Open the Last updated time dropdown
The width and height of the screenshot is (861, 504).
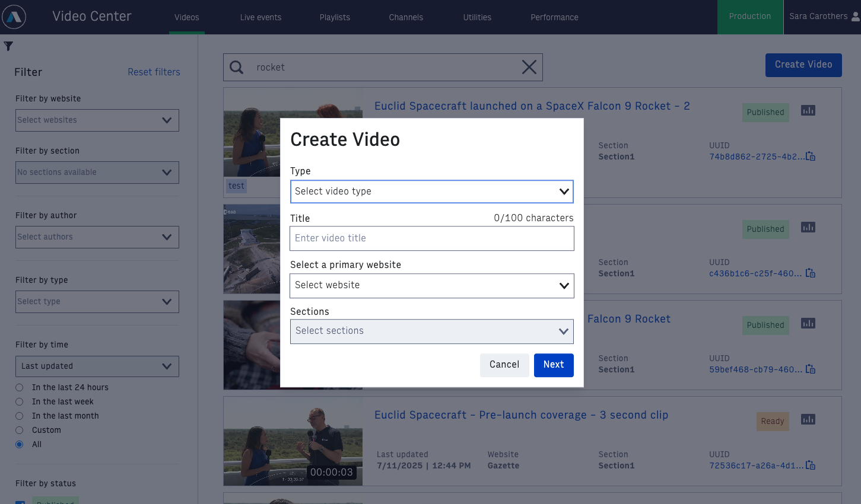(x=97, y=366)
